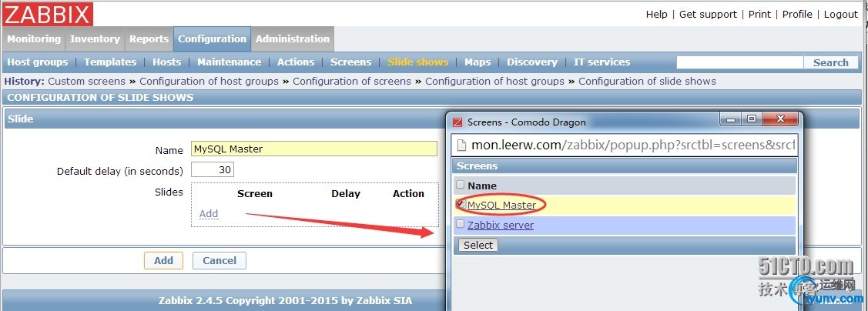Click the Default delay field
The width and height of the screenshot is (868, 311).
click(213, 170)
